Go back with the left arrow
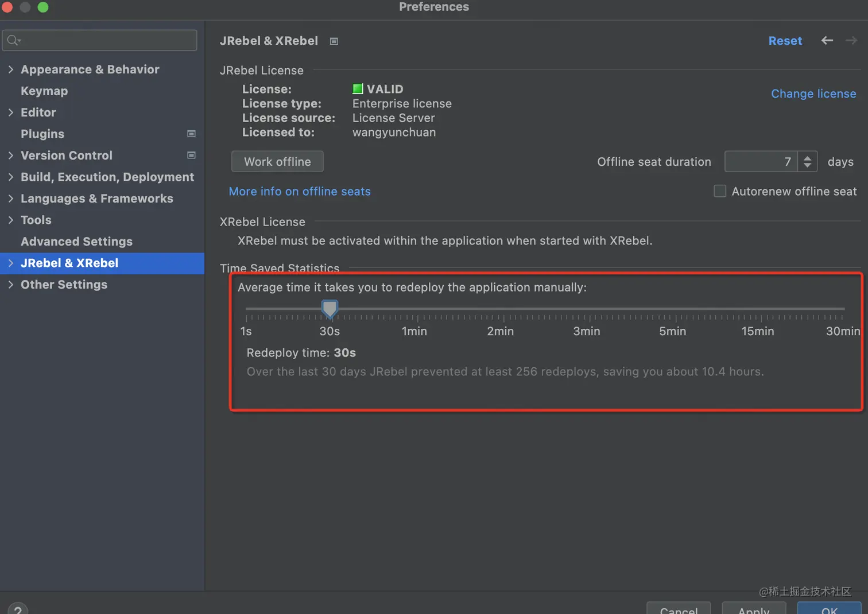The height and width of the screenshot is (614, 868). (827, 40)
